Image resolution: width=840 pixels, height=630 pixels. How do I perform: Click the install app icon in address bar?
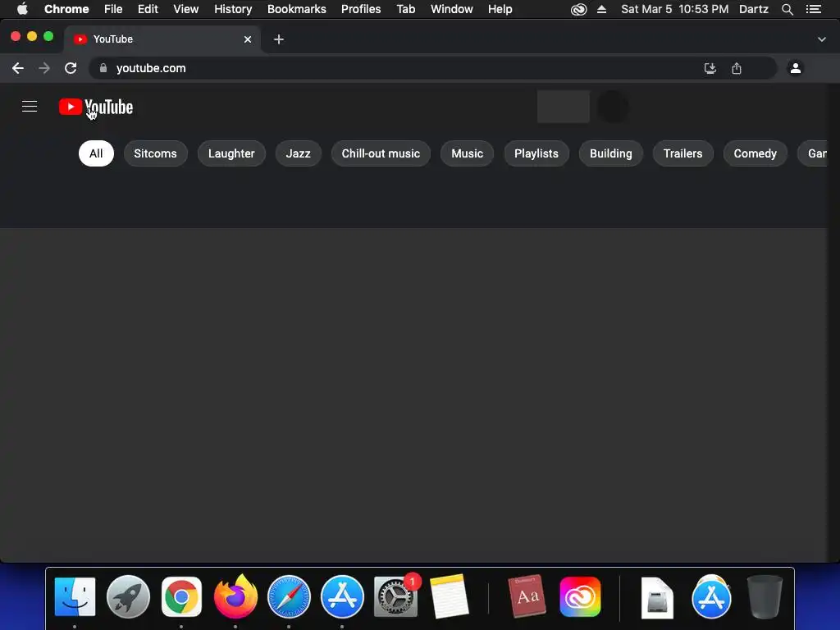coord(710,68)
